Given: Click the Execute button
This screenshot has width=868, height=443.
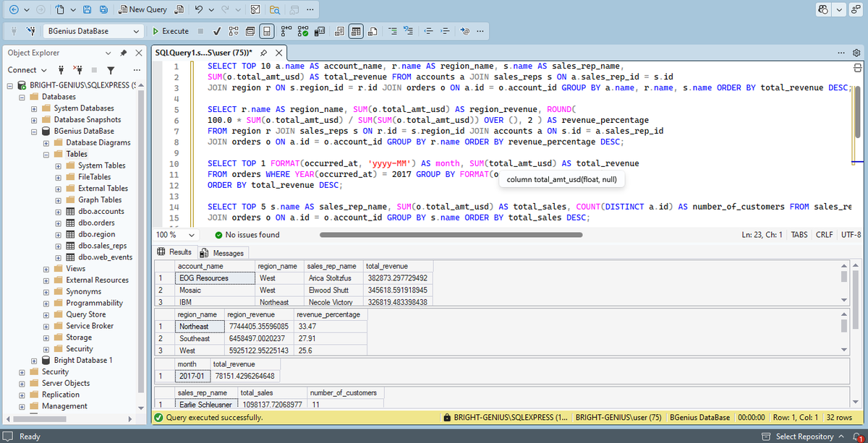Looking at the screenshot, I should click(x=171, y=31).
